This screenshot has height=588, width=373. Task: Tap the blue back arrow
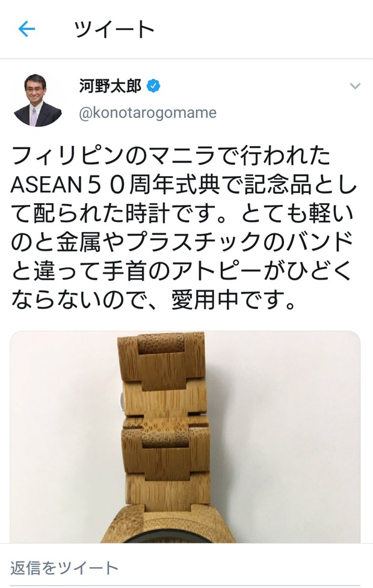(26, 29)
